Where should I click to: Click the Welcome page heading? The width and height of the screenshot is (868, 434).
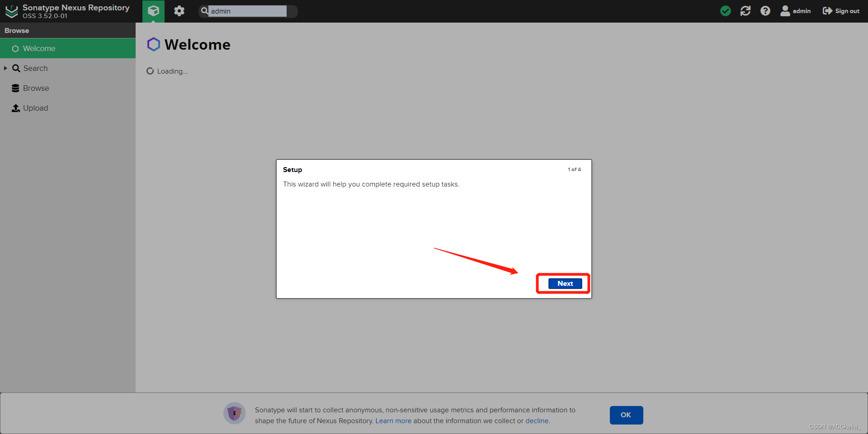point(198,45)
